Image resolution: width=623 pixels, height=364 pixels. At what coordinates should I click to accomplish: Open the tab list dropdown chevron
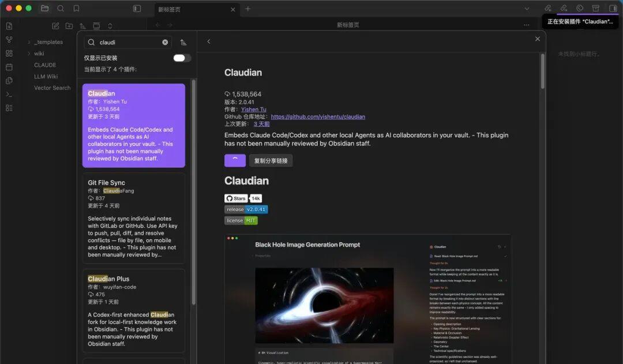(527, 8)
